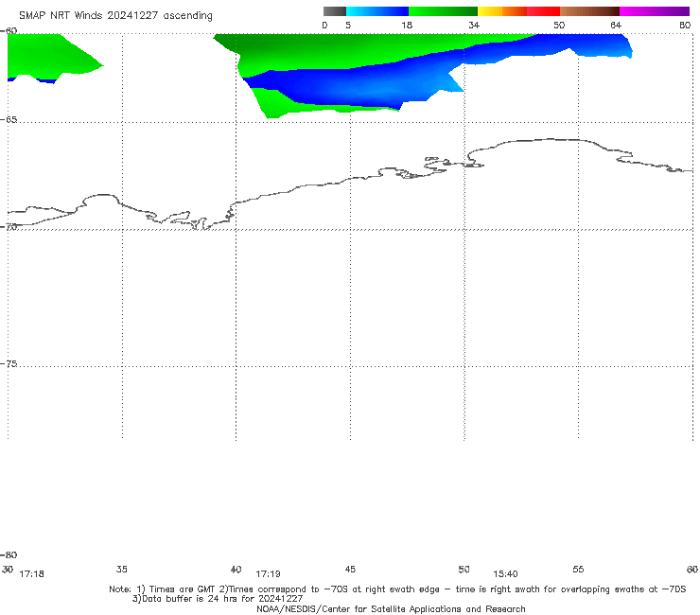Click the gray segment of the color bar
Image resolution: width=700 pixels, height=615 pixels.
[335, 11]
